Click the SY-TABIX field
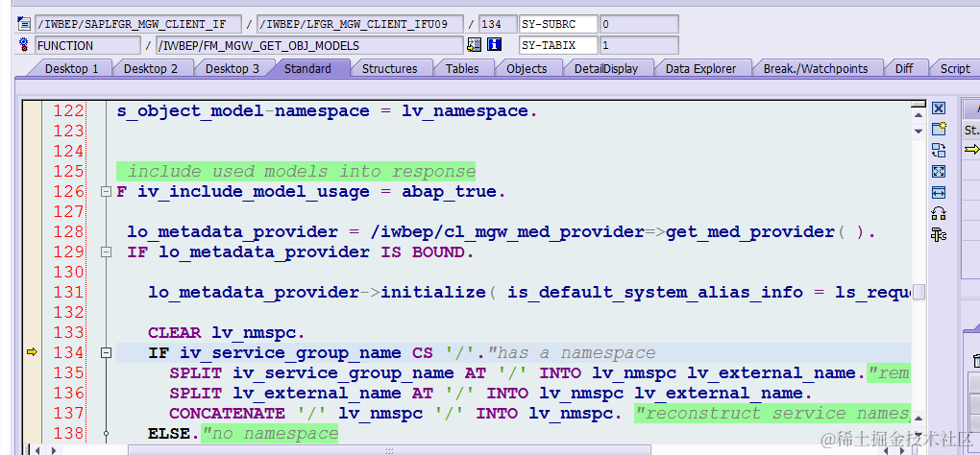Screen dimensions: 980x455 558,45
